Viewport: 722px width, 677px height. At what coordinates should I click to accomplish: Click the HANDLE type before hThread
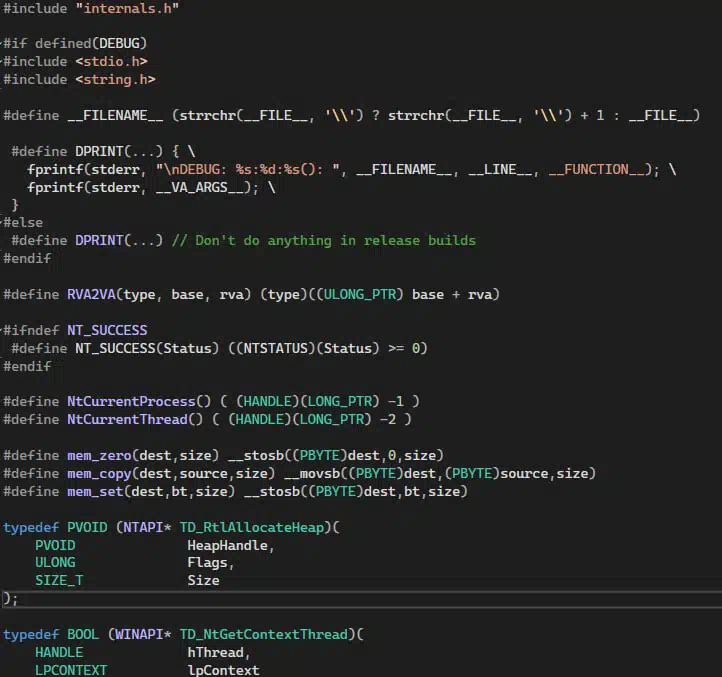(x=59, y=653)
